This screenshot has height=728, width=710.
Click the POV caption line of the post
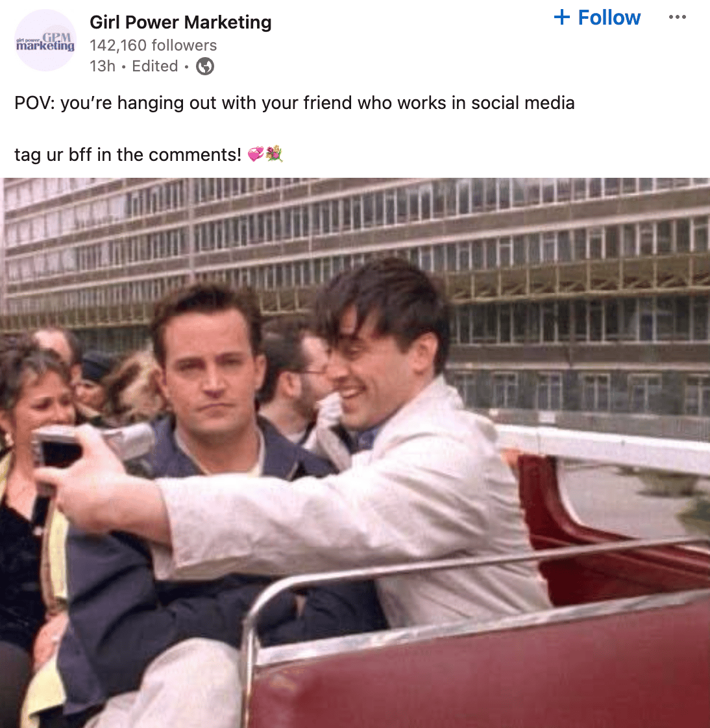tap(295, 103)
